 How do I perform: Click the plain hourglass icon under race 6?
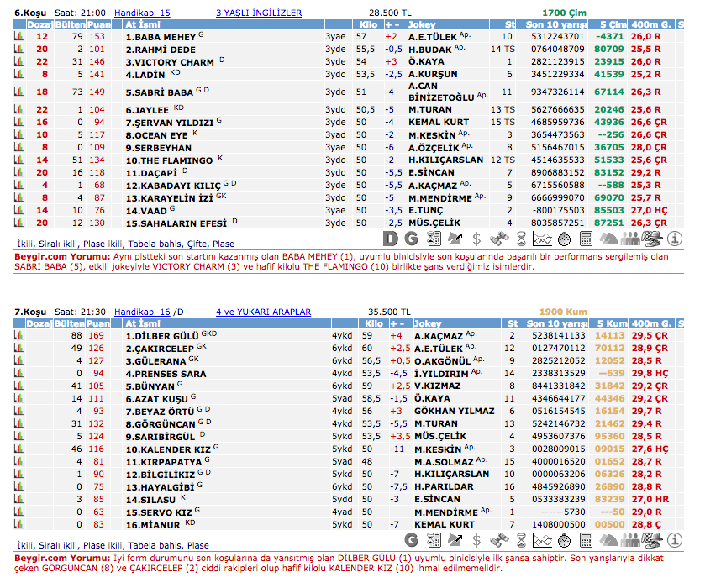522,239
